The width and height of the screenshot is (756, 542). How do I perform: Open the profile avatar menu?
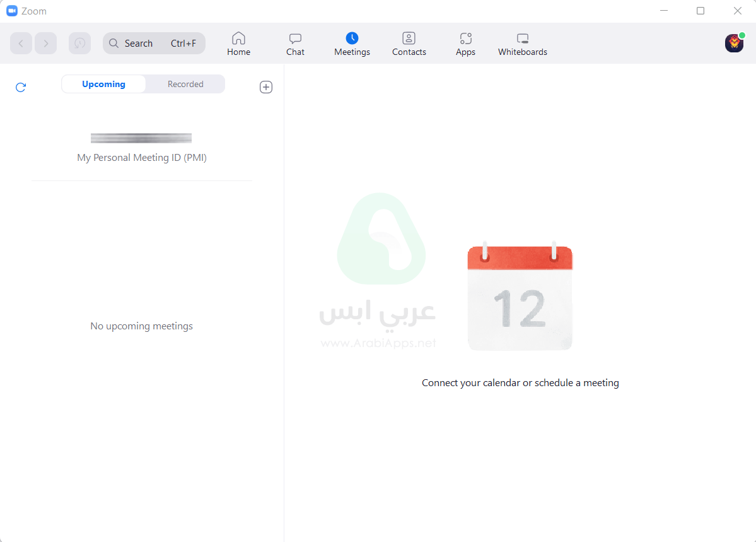pyautogui.click(x=734, y=43)
